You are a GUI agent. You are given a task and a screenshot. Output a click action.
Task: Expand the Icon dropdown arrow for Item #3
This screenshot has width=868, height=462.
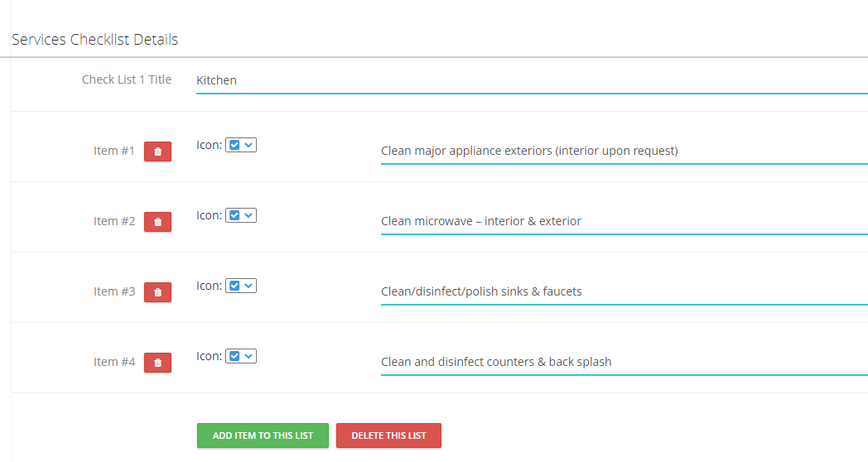[248, 286]
